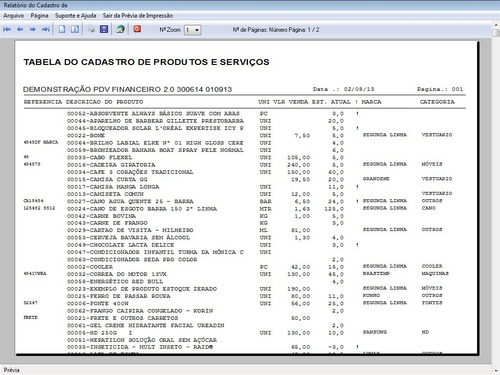The image size is (500, 375).
Task: Click the blue save disk icon
Action: [x=104, y=29]
